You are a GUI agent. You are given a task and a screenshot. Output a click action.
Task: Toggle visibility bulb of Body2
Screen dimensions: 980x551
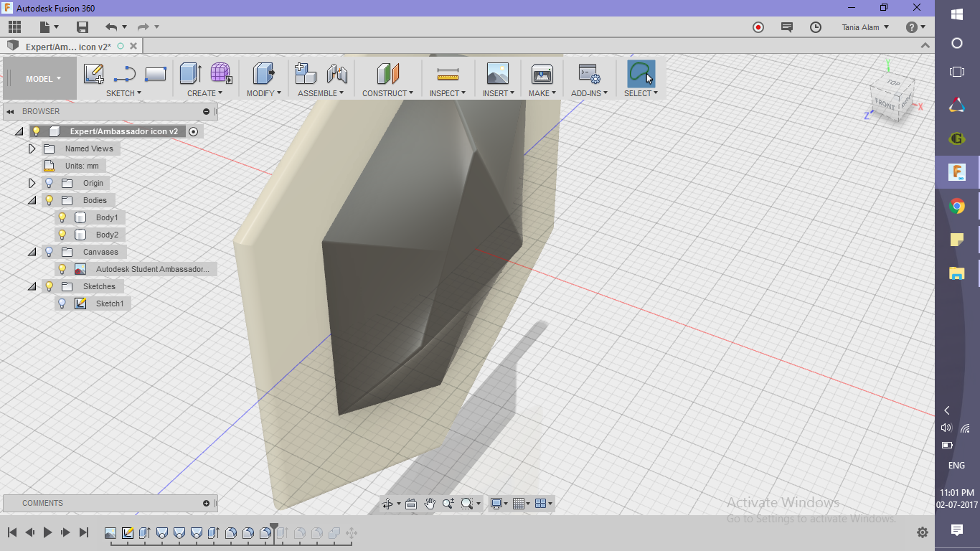pos(62,235)
